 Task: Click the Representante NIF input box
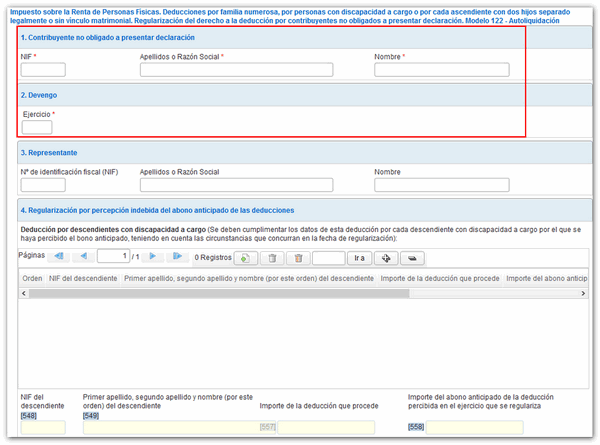click(x=43, y=185)
